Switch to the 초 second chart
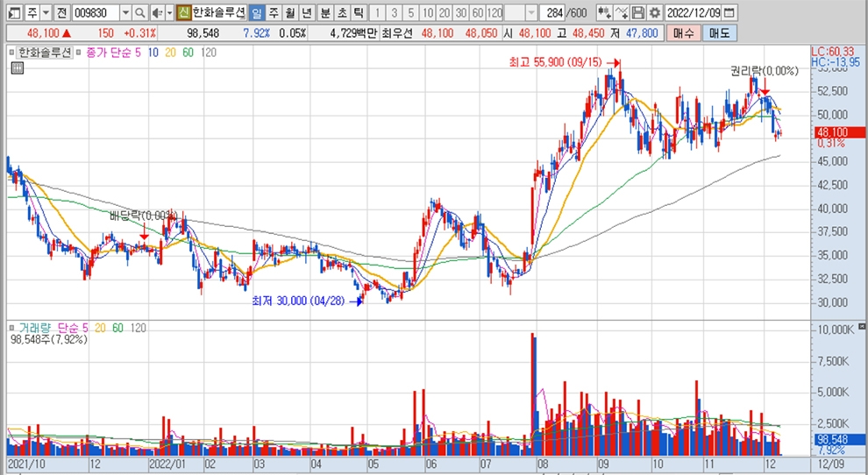 click(342, 12)
